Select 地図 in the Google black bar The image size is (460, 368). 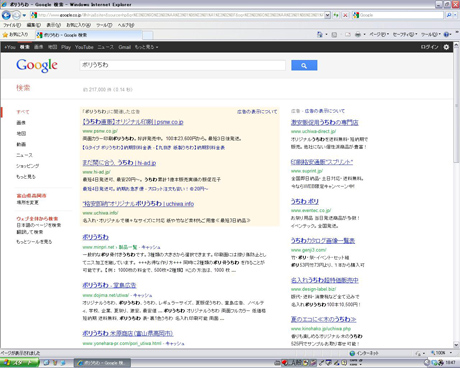click(x=52, y=47)
